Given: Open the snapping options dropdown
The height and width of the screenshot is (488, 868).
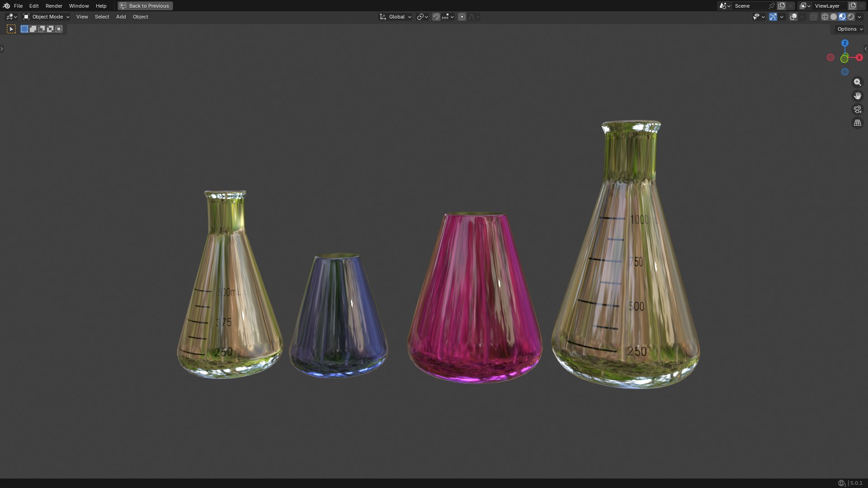Looking at the screenshot, I should click(x=448, y=17).
